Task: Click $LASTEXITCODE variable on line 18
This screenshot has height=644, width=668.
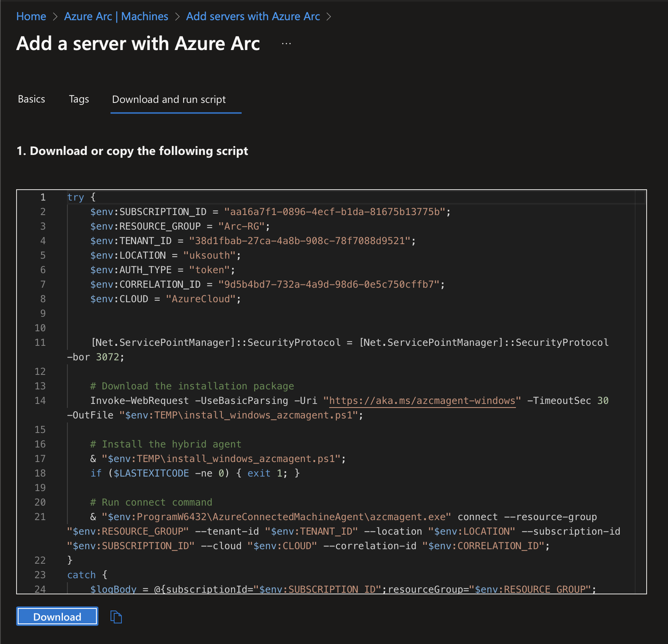Action: [151, 473]
